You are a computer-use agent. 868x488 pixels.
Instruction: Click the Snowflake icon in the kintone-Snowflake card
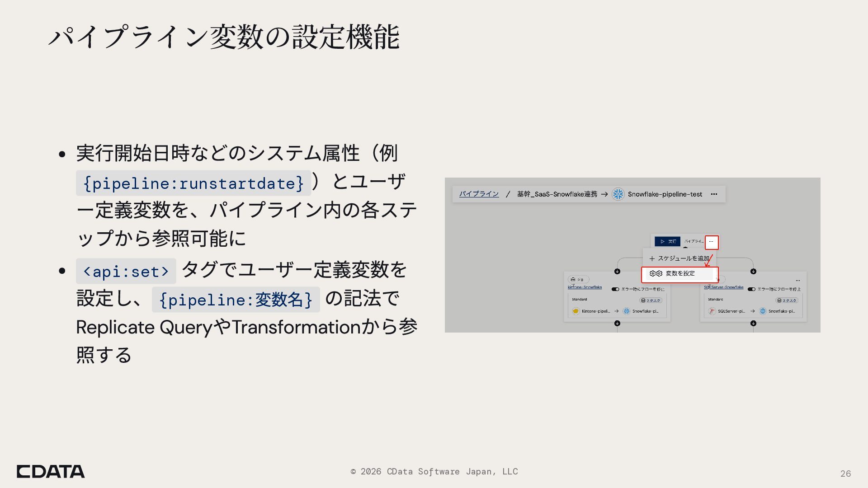(627, 311)
